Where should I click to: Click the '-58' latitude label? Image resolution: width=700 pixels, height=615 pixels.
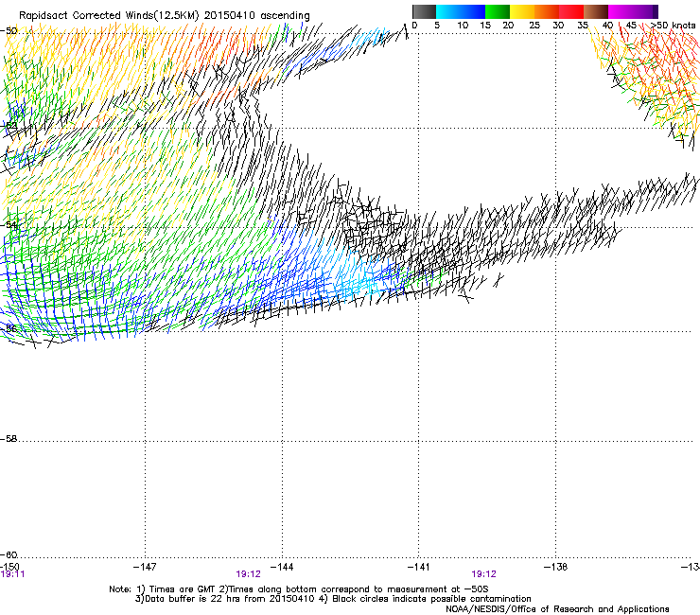click(x=9, y=439)
